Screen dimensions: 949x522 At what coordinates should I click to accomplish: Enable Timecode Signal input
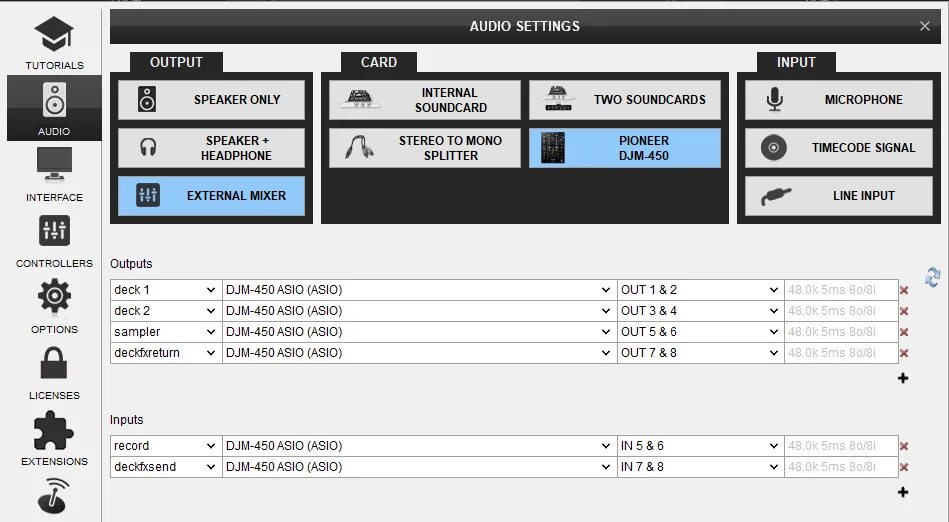[x=839, y=148]
